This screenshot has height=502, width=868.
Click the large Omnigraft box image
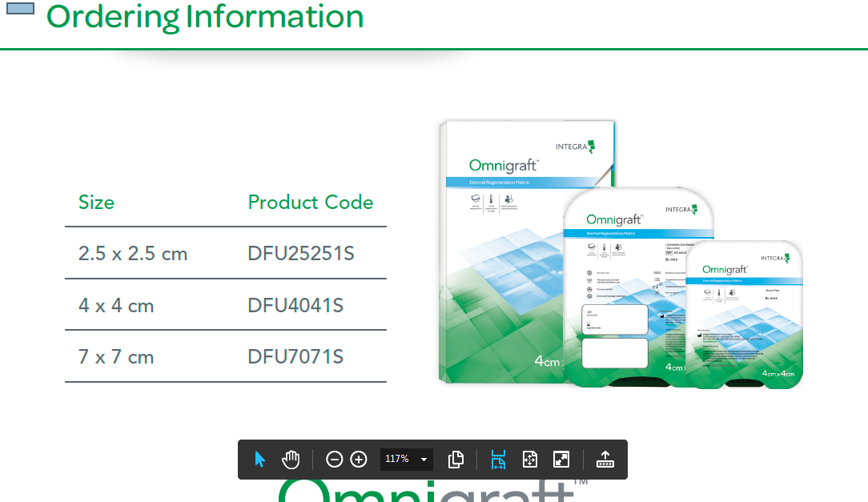coord(504,240)
